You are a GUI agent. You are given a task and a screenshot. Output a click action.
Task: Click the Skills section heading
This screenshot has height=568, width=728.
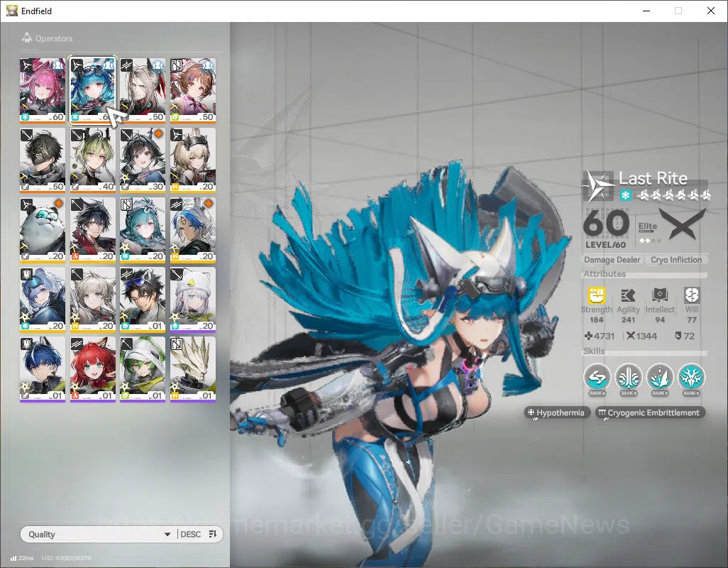pos(594,351)
